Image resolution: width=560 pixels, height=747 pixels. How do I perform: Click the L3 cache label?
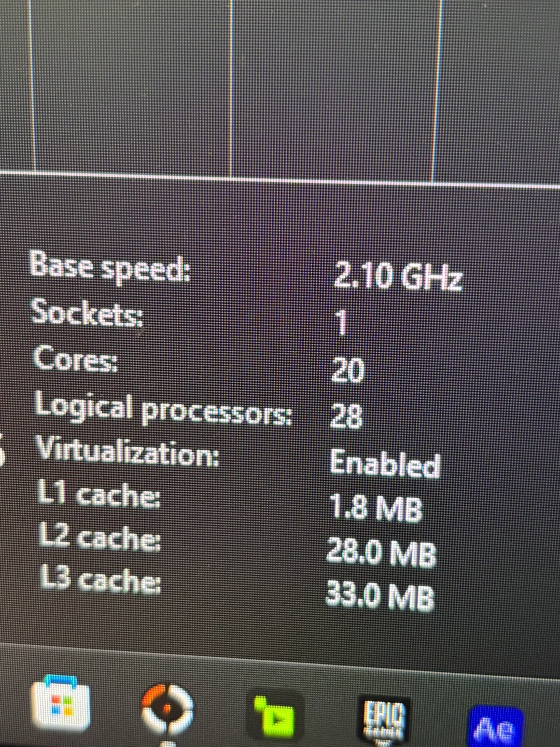click(x=101, y=579)
